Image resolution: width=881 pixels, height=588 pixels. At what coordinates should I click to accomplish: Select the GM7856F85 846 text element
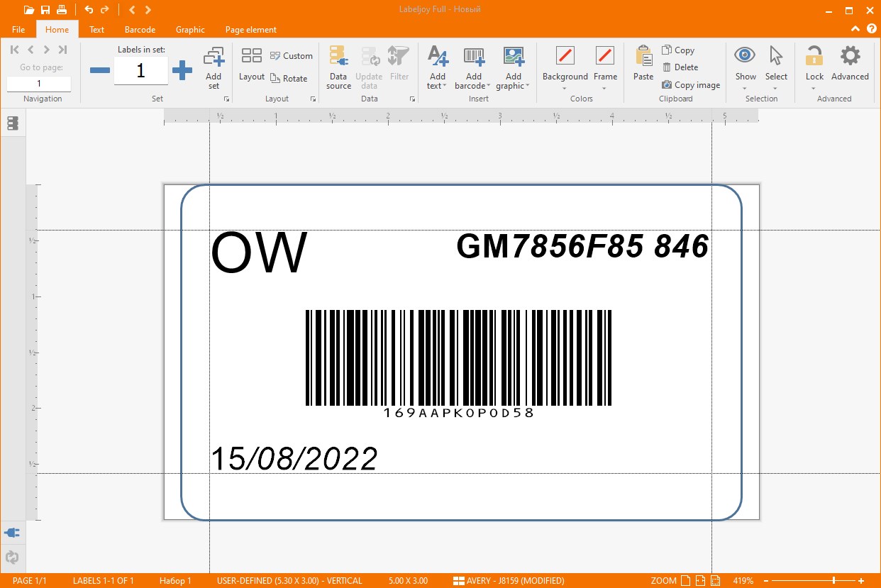click(582, 246)
